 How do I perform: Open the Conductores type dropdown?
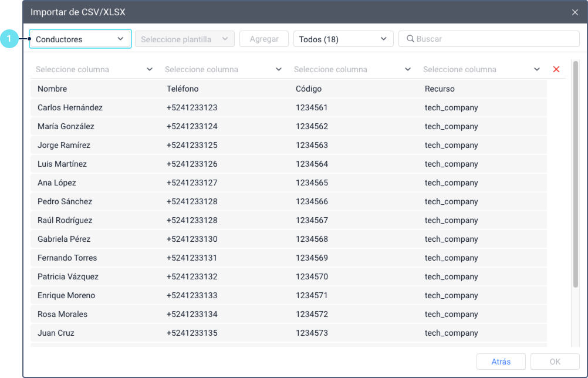tap(80, 39)
